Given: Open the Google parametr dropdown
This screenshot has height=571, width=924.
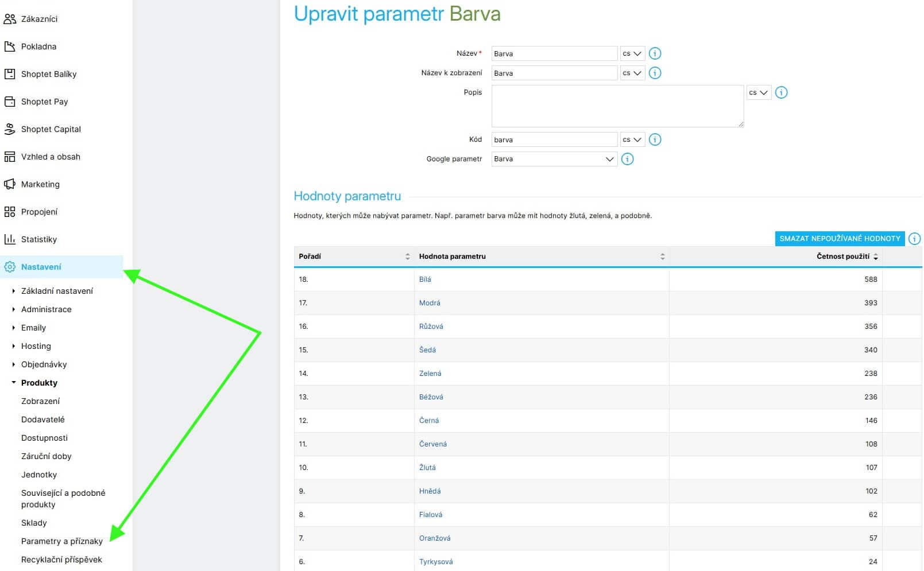Looking at the screenshot, I should [554, 159].
